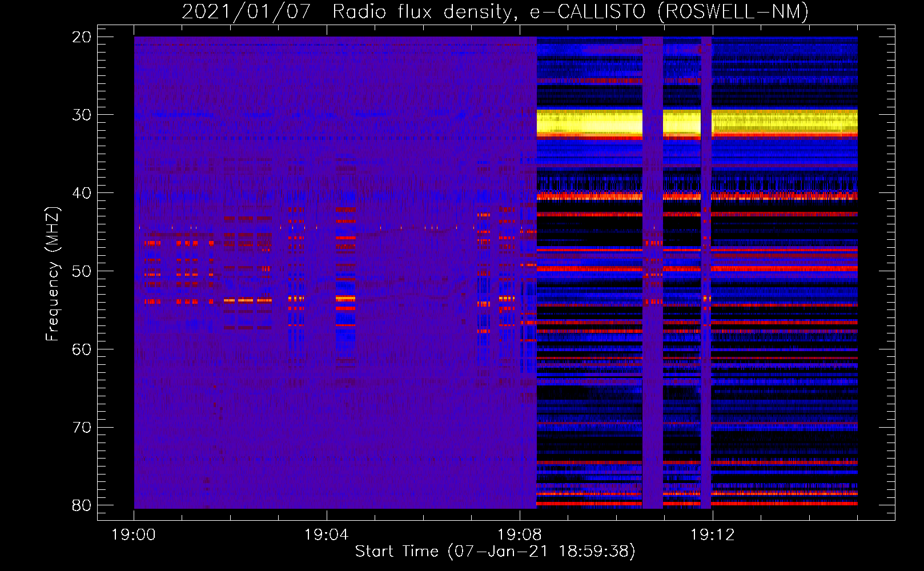Click the frequency axis value '40'
Screen dimensions: 924x571
82,193
